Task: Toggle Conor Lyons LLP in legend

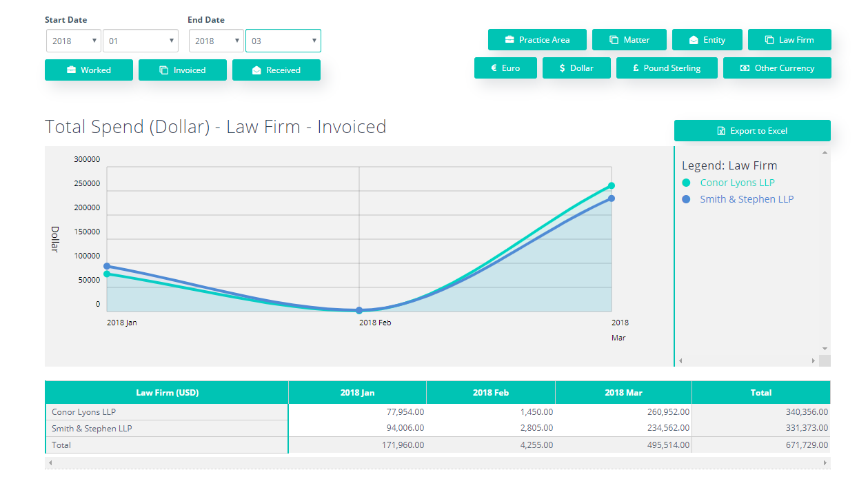Action: tap(737, 182)
